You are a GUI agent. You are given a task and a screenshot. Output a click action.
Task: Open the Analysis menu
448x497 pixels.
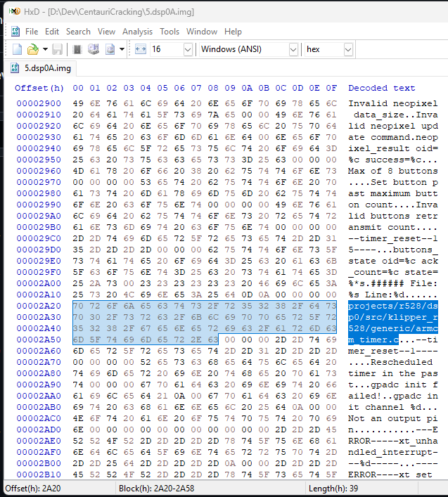click(x=137, y=32)
